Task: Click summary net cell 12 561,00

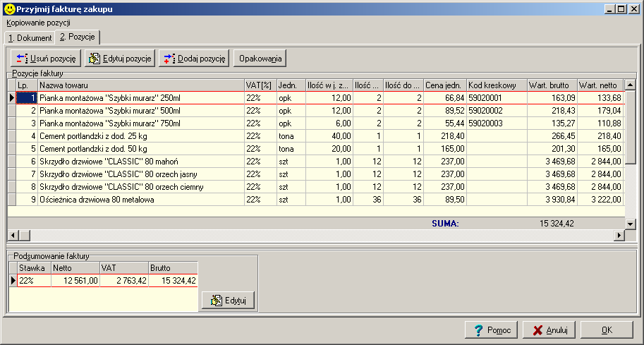Action: [75, 281]
